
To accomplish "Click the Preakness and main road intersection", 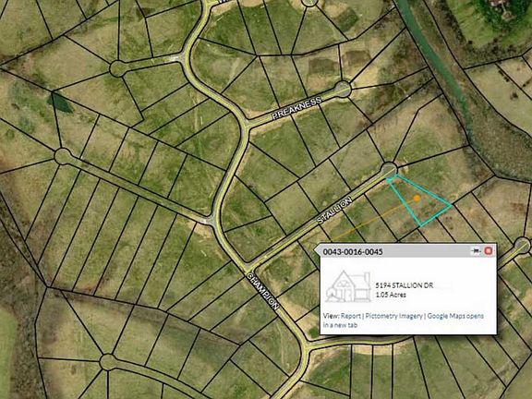I will tap(247, 124).
